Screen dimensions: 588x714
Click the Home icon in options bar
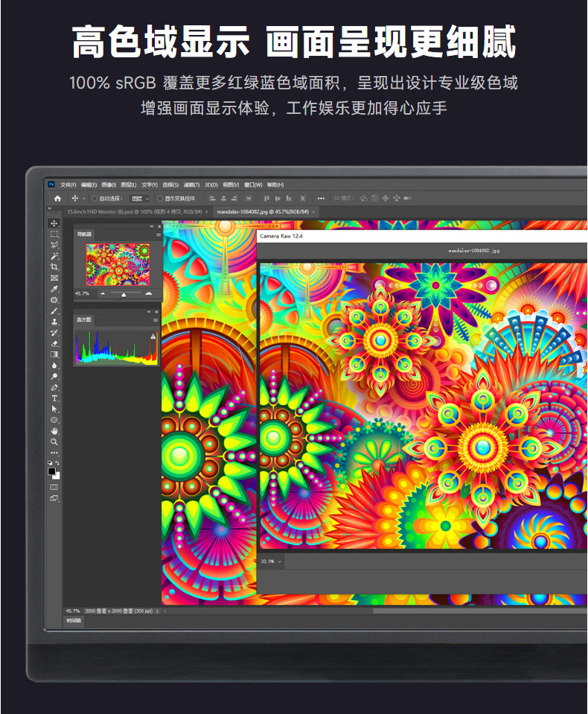[x=57, y=198]
